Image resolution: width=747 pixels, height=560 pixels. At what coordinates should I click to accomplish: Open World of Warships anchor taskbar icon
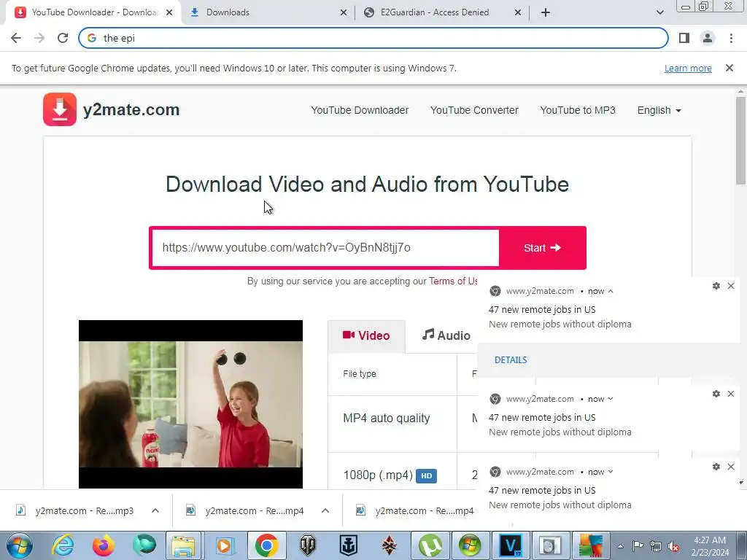pos(348,545)
